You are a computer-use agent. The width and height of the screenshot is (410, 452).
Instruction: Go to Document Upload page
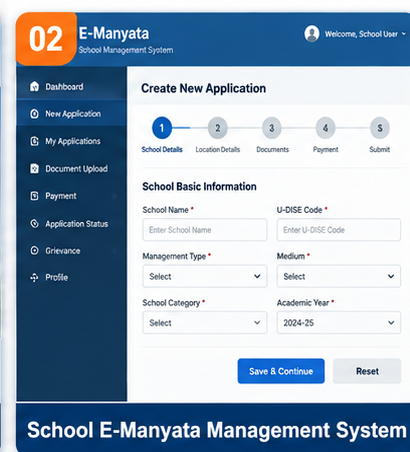coord(71,169)
